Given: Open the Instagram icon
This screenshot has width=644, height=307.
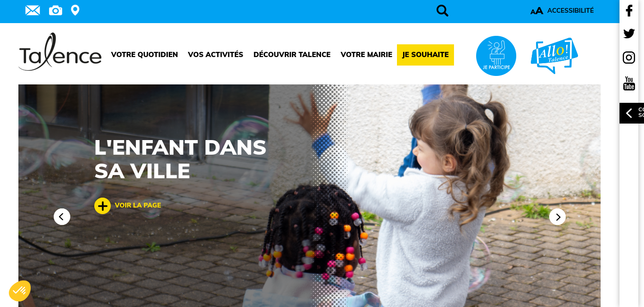Looking at the screenshot, I should pyautogui.click(x=629, y=58).
